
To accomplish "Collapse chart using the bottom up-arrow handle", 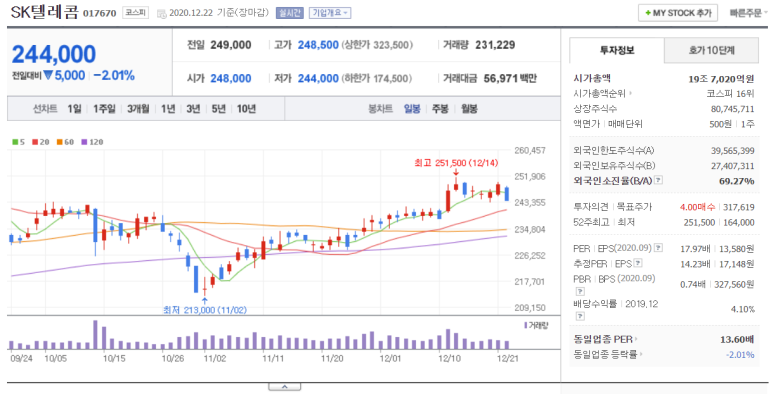I will pyautogui.click(x=284, y=387).
